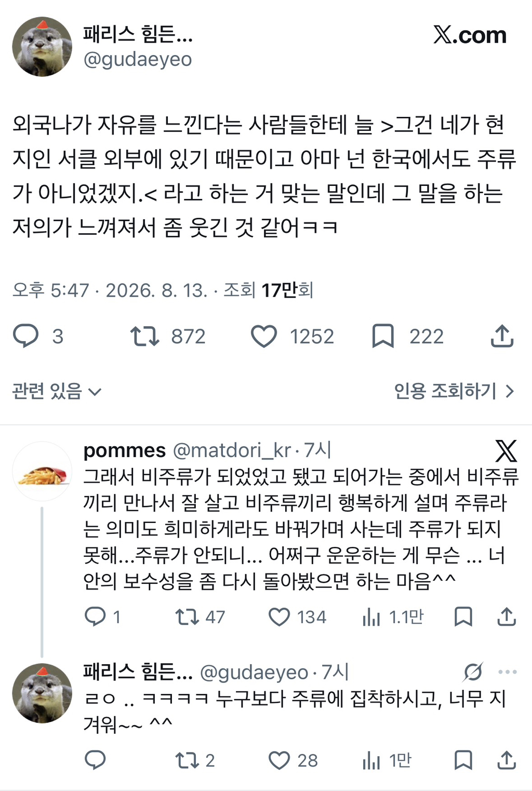Image resolution: width=532 pixels, height=791 pixels.
Task: Like pommes reply with 134 likes
Action: pos(279,616)
